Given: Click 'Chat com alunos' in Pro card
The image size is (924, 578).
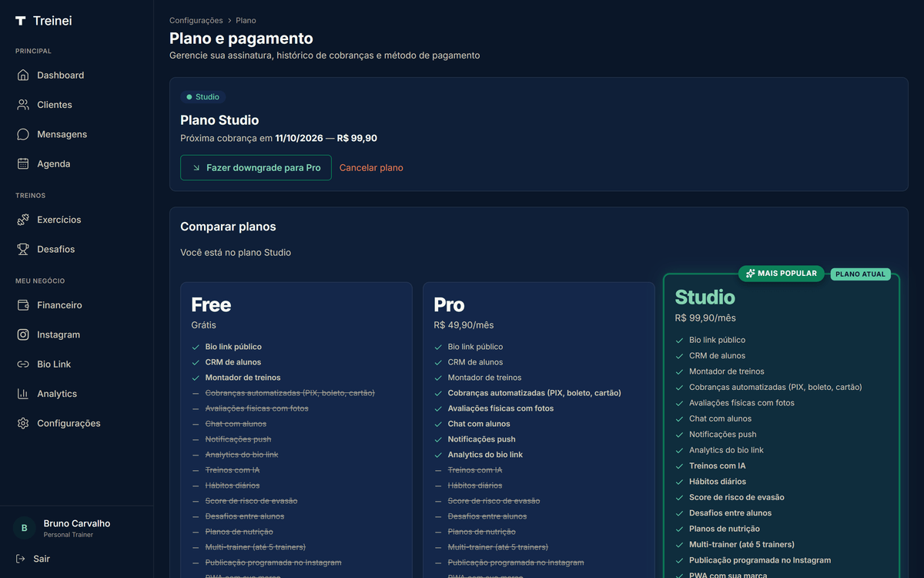Looking at the screenshot, I should coord(479,424).
